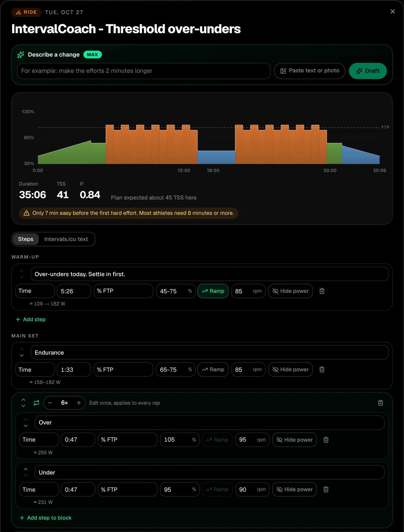Open the Time dropdown in Over step
This screenshot has height=532, width=404.
pos(39,440)
